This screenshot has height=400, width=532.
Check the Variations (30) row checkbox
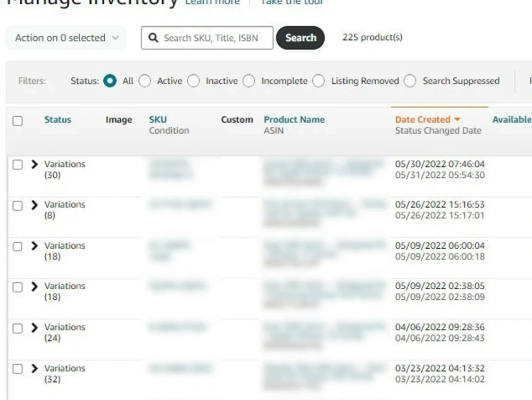18,165
